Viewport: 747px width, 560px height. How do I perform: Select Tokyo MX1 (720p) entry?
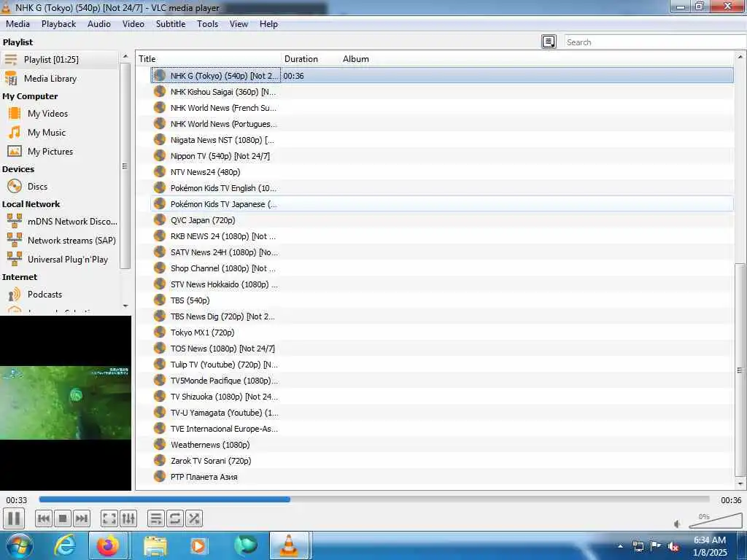(x=442, y=332)
